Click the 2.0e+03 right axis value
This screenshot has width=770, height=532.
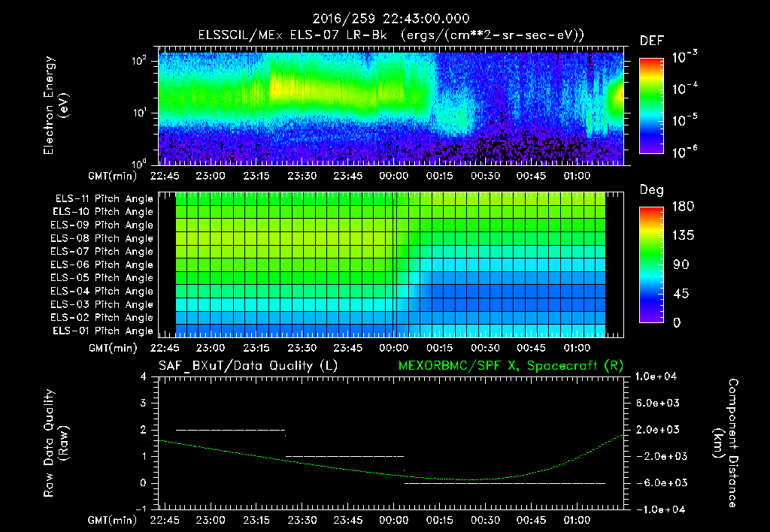658,429
